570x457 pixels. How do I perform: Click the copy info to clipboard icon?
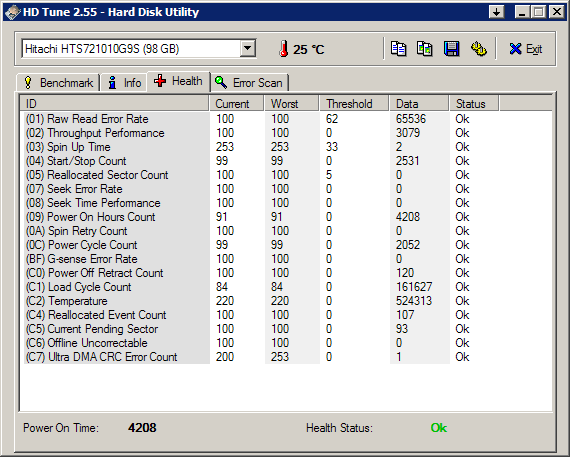398,49
